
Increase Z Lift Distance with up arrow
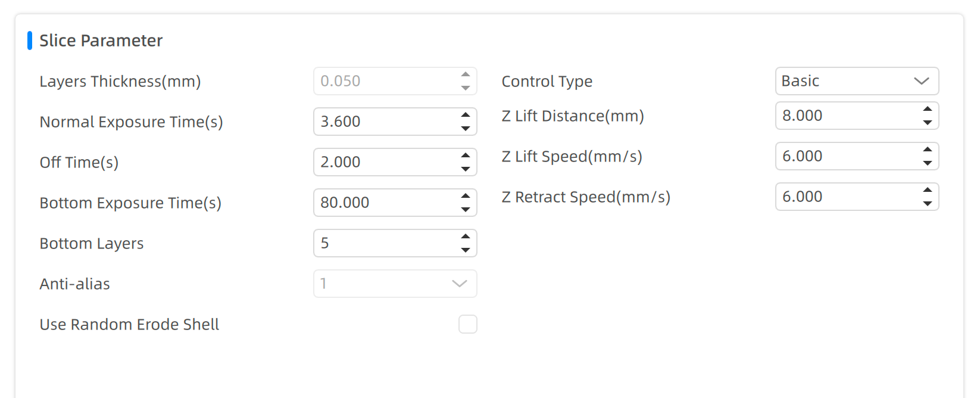(928, 108)
